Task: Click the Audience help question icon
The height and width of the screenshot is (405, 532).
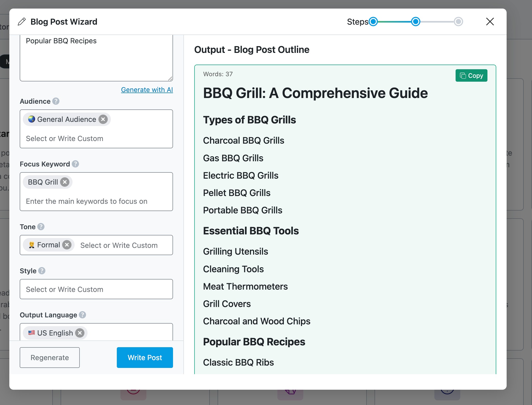Action: tap(56, 101)
